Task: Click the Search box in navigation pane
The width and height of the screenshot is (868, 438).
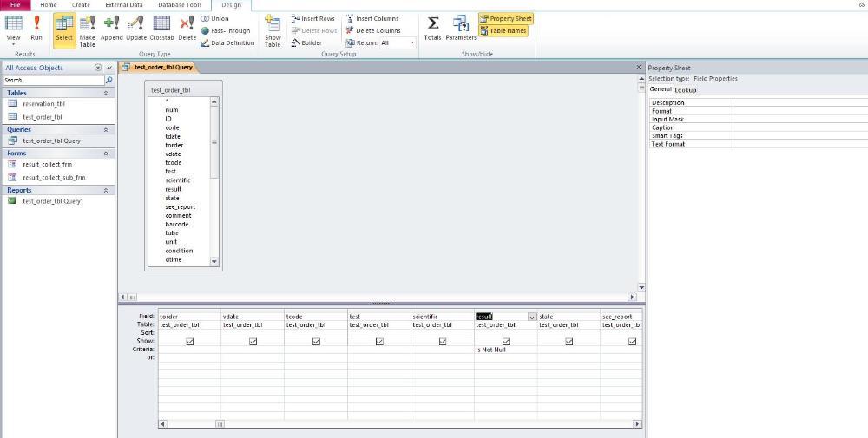Action: [x=52, y=80]
